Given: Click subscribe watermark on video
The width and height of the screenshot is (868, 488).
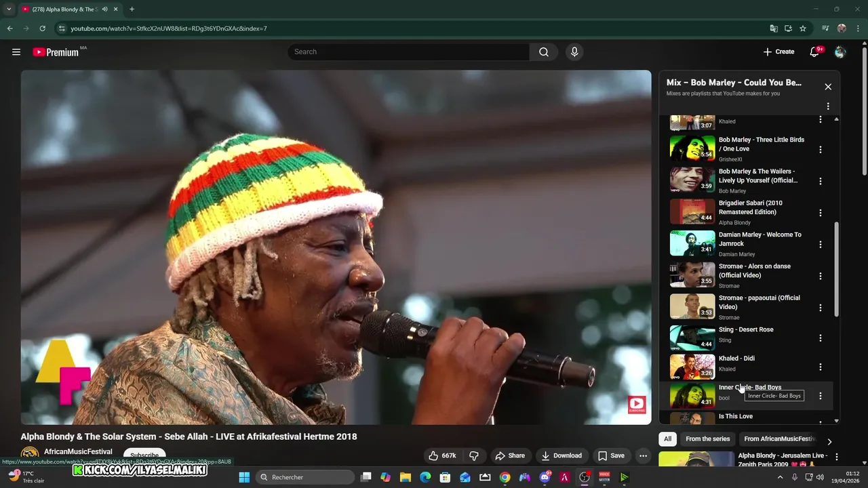Looking at the screenshot, I should (637, 405).
